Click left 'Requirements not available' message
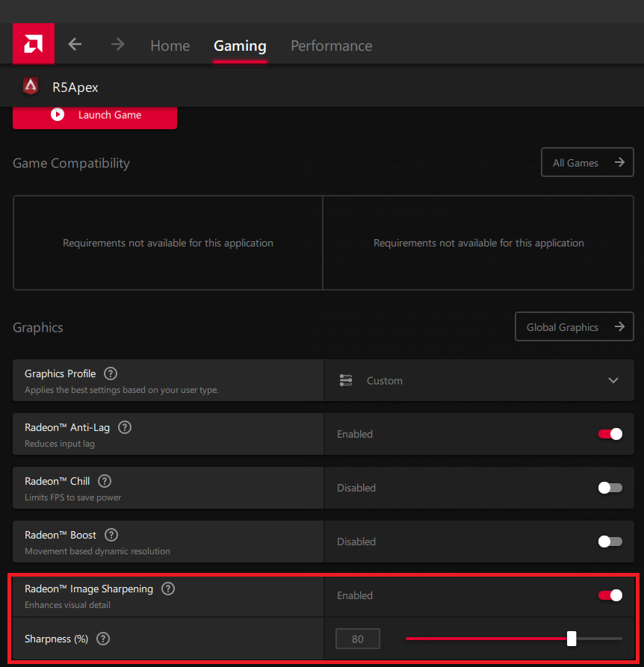 coord(168,243)
